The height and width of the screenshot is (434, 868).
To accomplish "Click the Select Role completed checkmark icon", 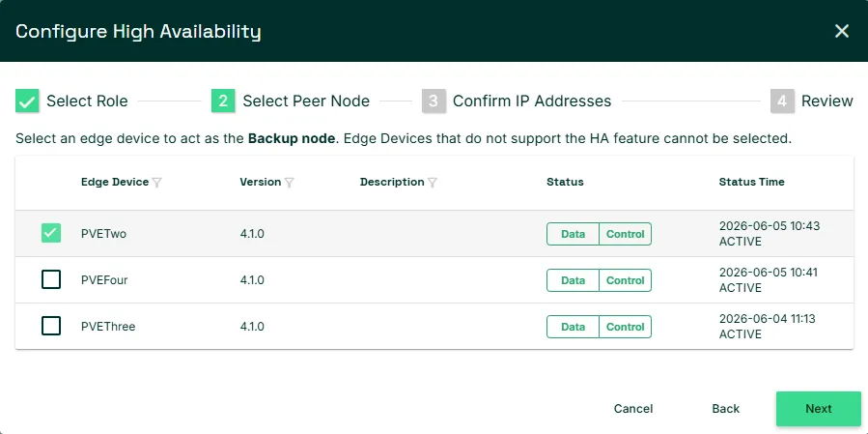I will click(x=27, y=101).
